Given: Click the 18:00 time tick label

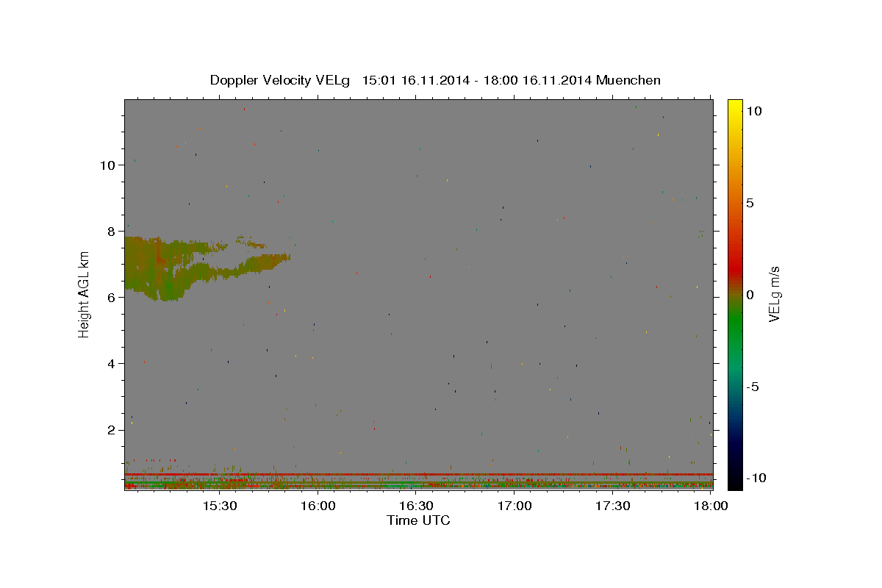Looking at the screenshot, I should tap(711, 506).
